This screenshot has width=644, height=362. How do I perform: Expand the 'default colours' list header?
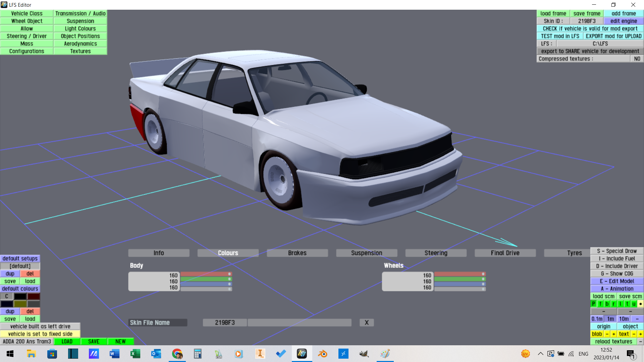[x=20, y=289]
